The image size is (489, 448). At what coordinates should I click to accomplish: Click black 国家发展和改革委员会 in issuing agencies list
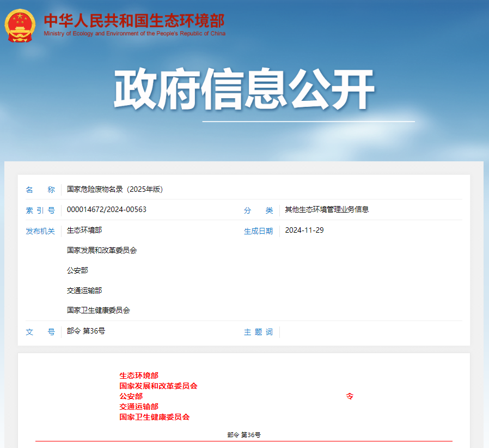pyautogui.click(x=102, y=251)
